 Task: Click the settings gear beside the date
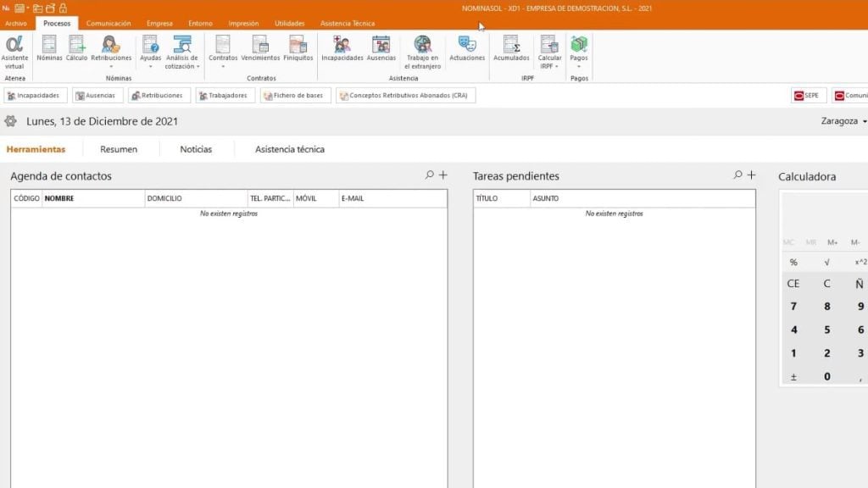(x=10, y=121)
